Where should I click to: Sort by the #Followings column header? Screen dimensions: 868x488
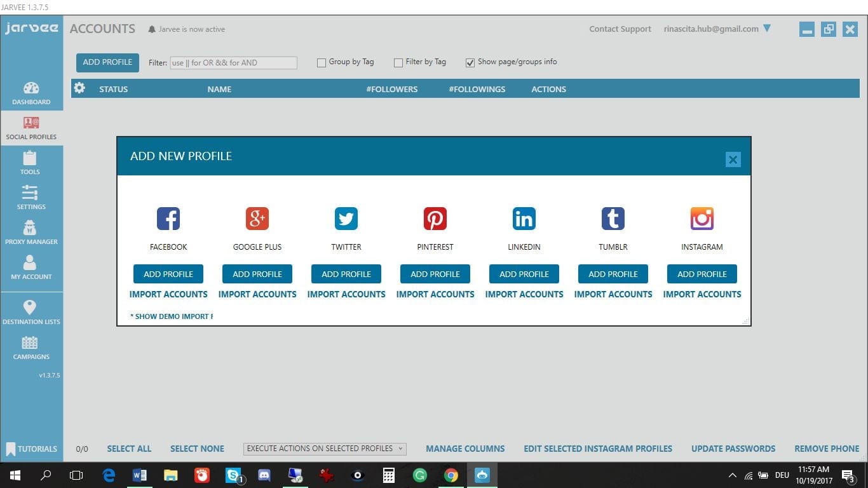pos(477,89)
